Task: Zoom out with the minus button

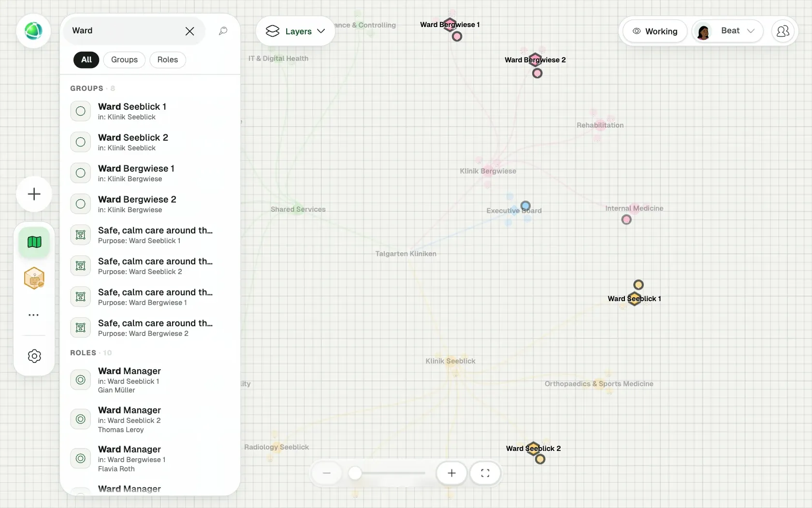Action: 327,473
